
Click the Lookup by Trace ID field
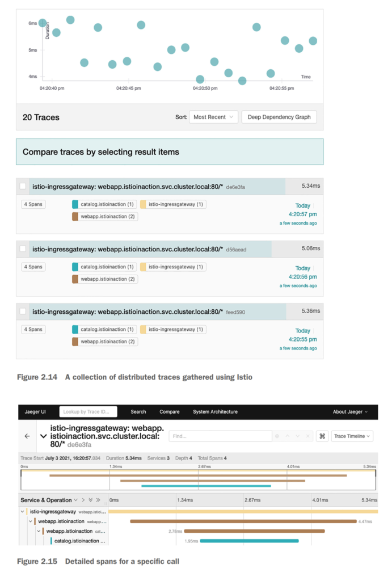(x=89, y=412)
